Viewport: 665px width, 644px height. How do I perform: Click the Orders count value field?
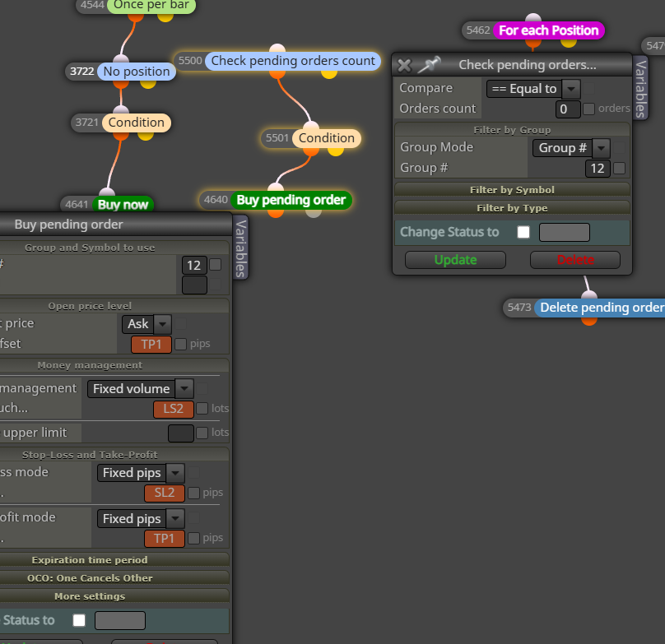pos(568,109)
